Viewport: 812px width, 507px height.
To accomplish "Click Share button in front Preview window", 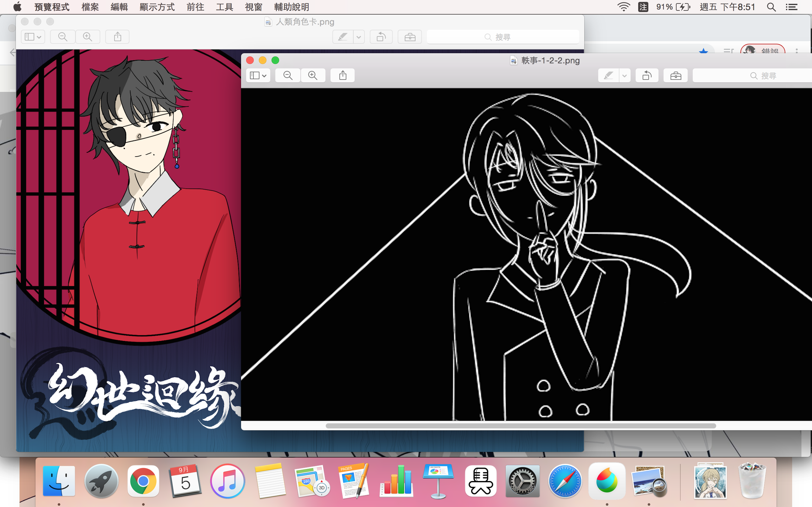I will (343, 75).
